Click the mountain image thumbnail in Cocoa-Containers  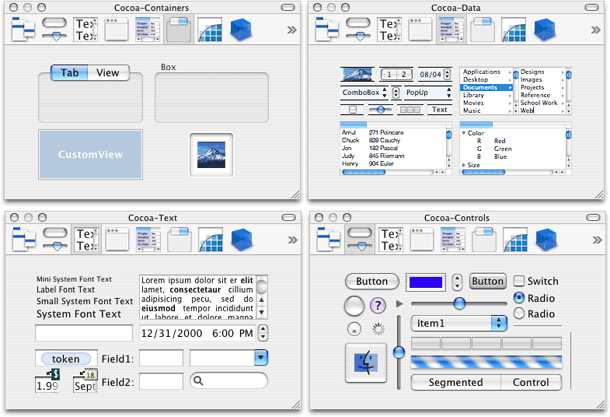(x=211, y=154)
